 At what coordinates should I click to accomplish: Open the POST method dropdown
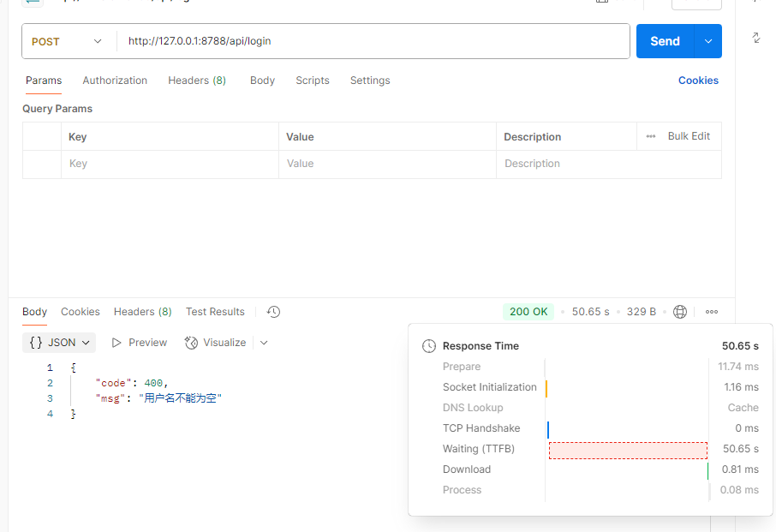pyautogui.click(x=68, y=42)
